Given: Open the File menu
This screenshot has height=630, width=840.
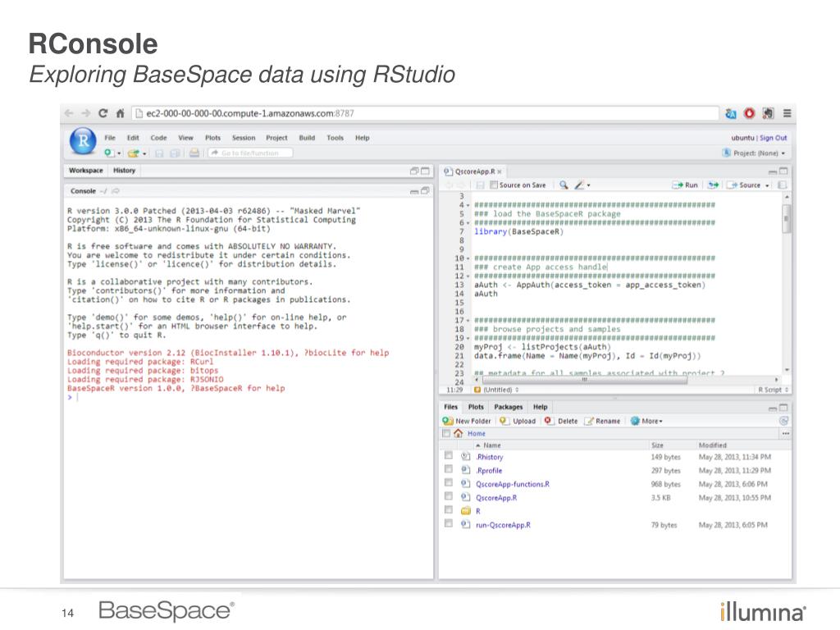Looking at the screenshot, I should pos(110,138).
